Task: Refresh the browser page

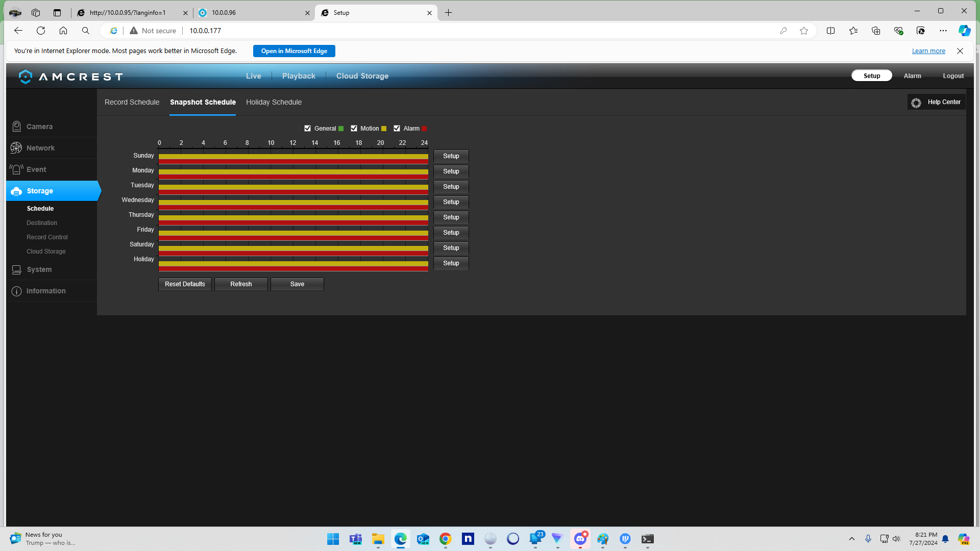Action: coord(41,31)
